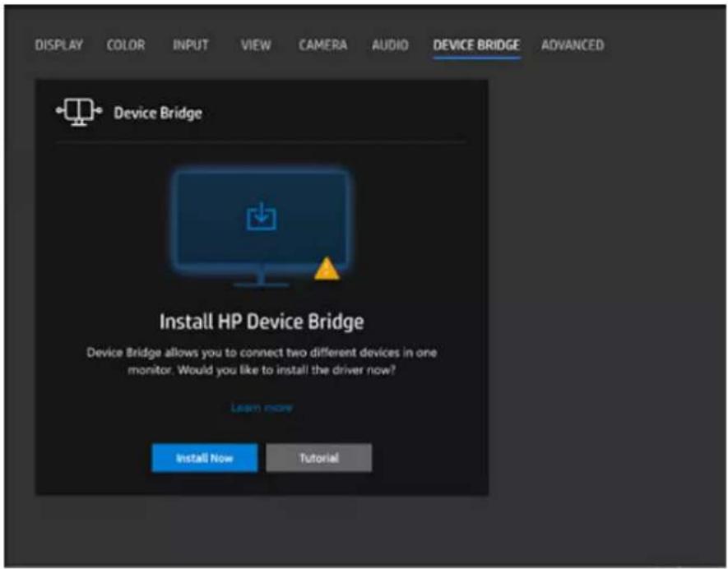Click the driver install description text
Screen dimensions: 728x569
[262, 362]
